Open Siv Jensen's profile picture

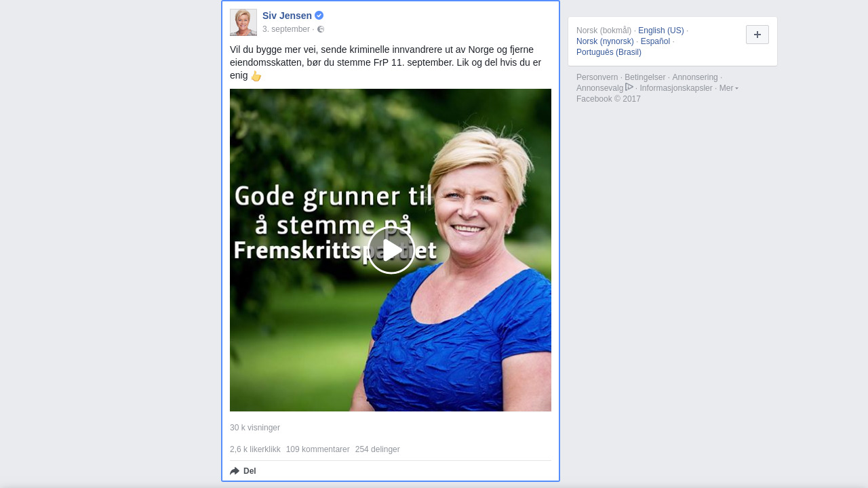243,22
